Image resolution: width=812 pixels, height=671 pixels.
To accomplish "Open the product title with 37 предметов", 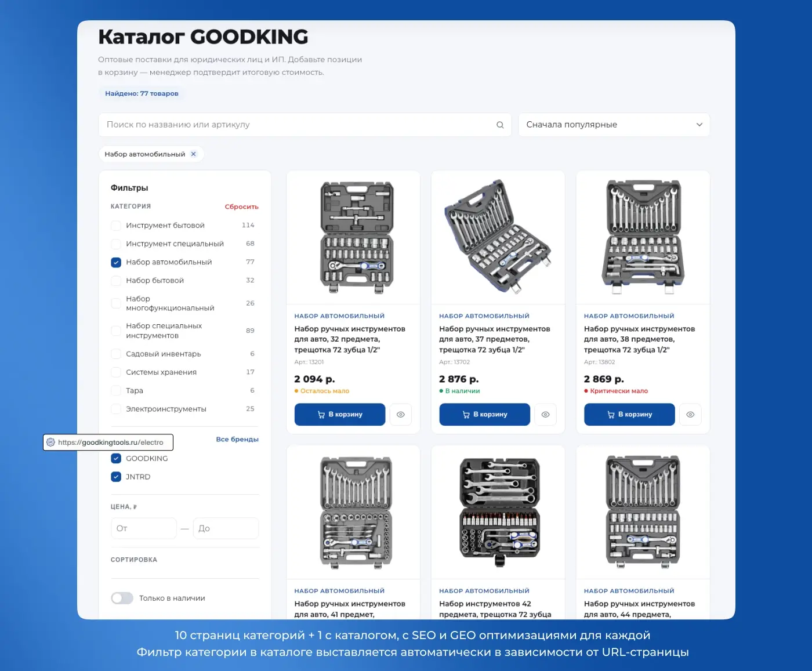I will point(495,339).
